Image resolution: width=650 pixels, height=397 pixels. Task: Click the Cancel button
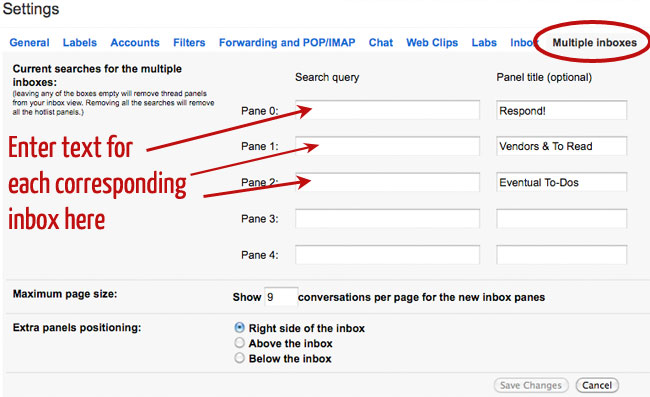(x=597, y=385)
